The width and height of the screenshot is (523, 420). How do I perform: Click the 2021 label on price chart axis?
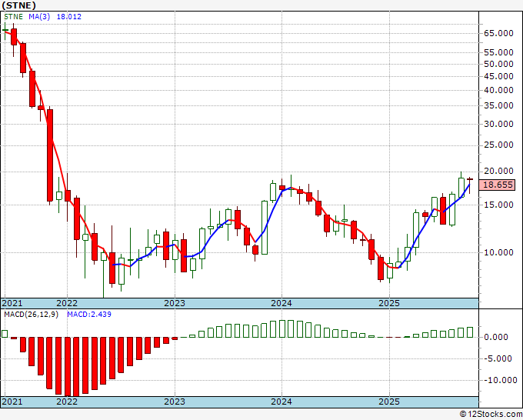[12, 303]
